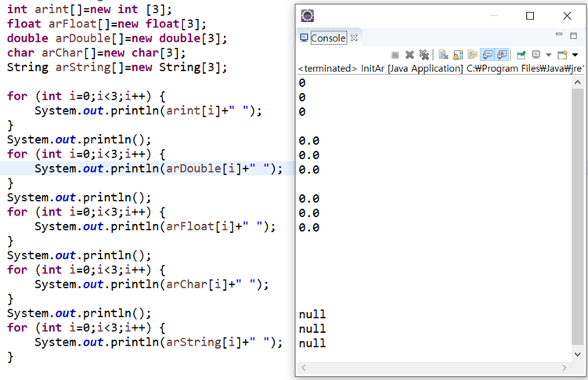Minimize the Console view panel

click(559, 34)
